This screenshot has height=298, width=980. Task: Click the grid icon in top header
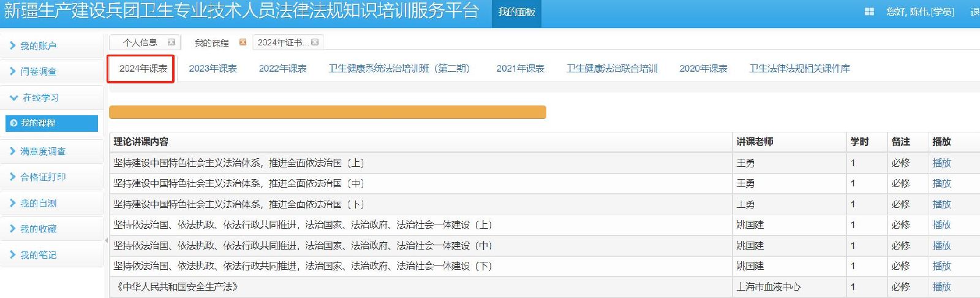click(x=869, y=12)
